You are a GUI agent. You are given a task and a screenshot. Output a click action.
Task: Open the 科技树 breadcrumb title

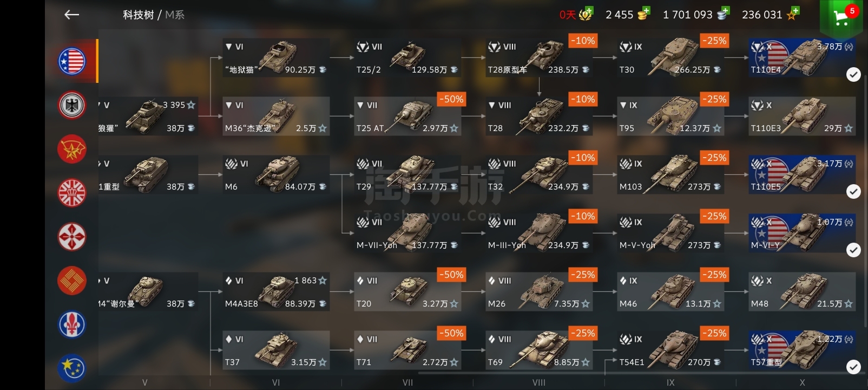(138, 15)
